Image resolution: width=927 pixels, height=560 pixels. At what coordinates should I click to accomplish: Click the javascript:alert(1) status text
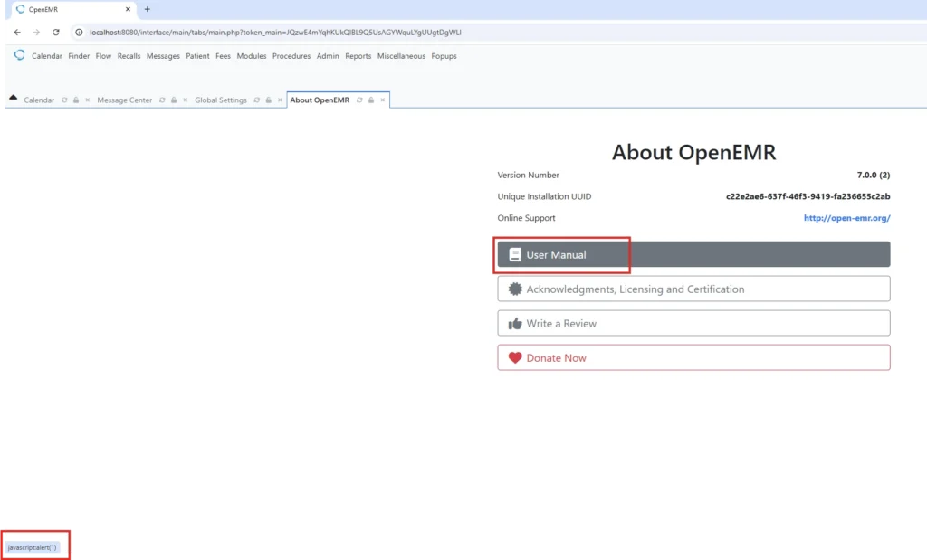(32, 547)
